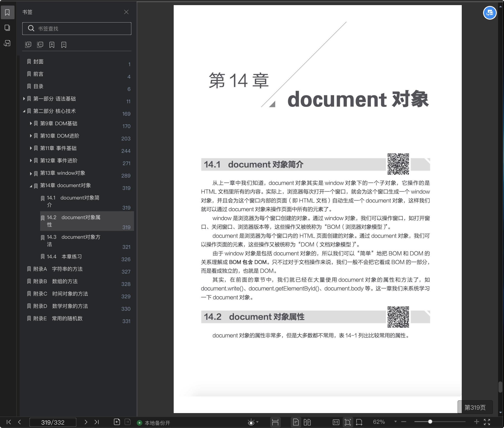Collapse 第二部分 核心技术 section
The width and height of the screenshot is (504, 428).
(x=24, y=111)
